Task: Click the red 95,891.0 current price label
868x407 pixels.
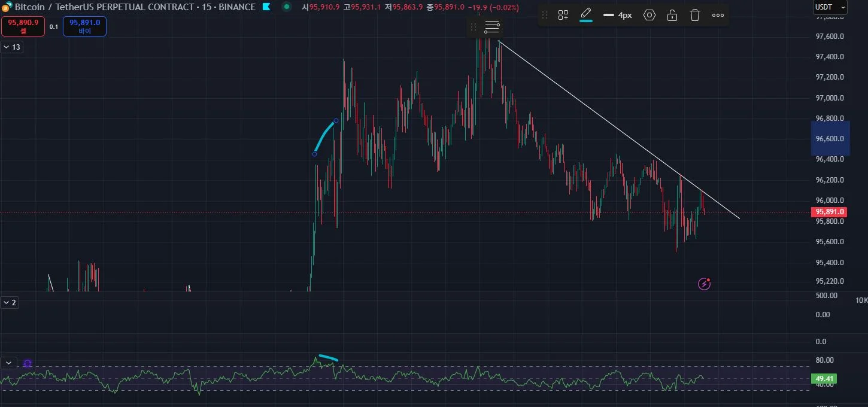Action: [x=828, y=212]
